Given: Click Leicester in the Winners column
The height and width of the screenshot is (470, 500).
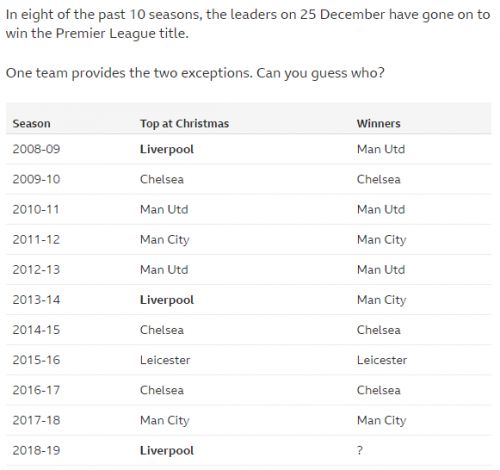Looking at the screenshot, I should [x=382, y=360].
